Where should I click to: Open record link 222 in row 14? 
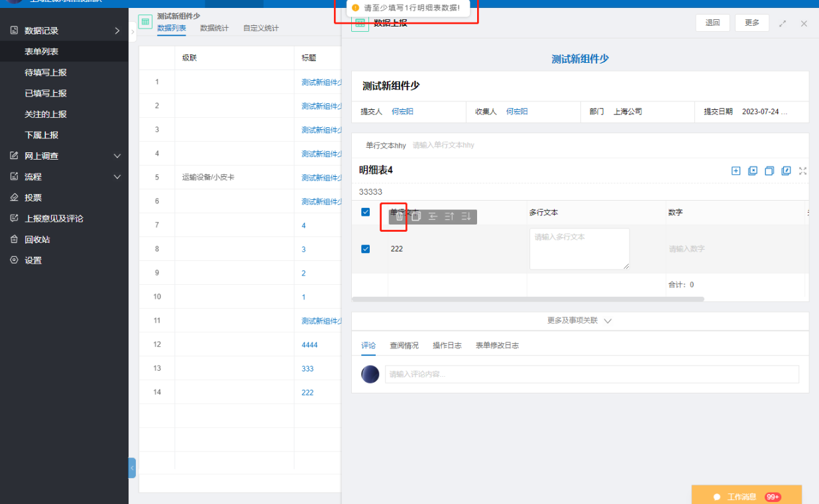point(307,392)
